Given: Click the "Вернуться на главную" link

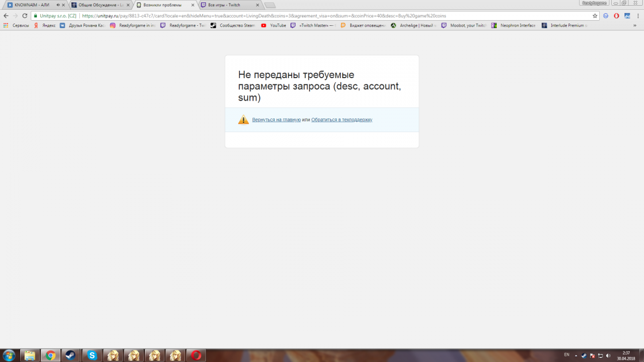Looking at the screenshot, I should 276,120.
